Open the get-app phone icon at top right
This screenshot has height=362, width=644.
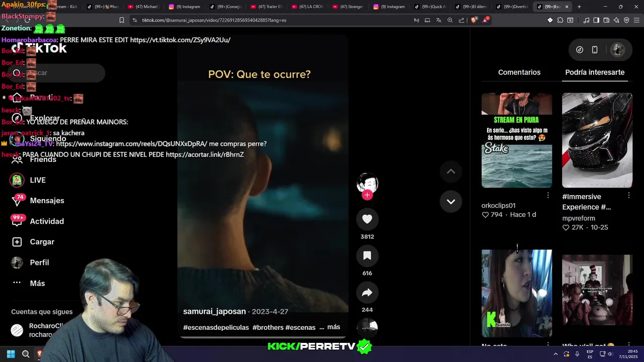click(595, 49)
